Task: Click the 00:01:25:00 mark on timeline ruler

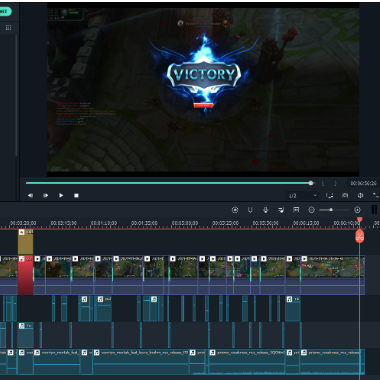Action: tap(144, 223)
